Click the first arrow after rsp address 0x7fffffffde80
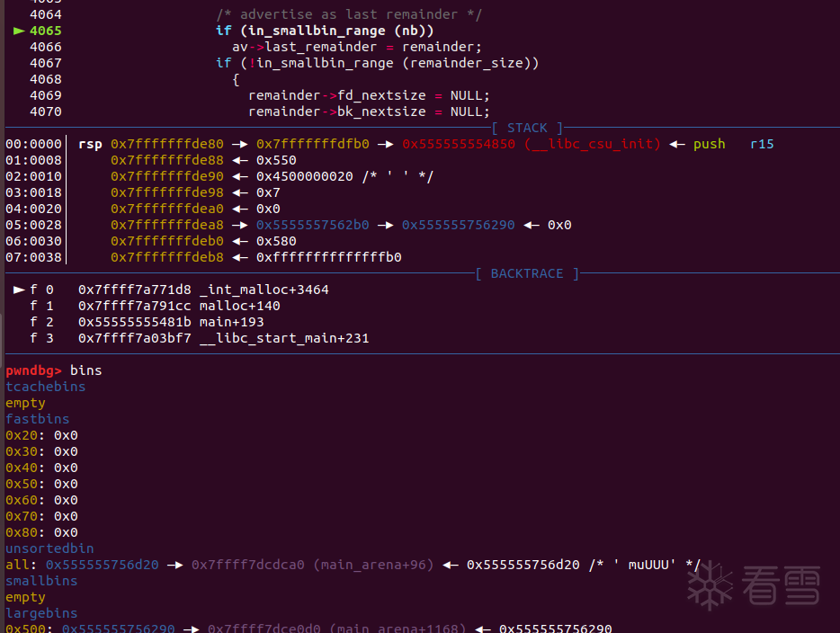This screenshot has width=840, height=633. (x=240, y=144)
